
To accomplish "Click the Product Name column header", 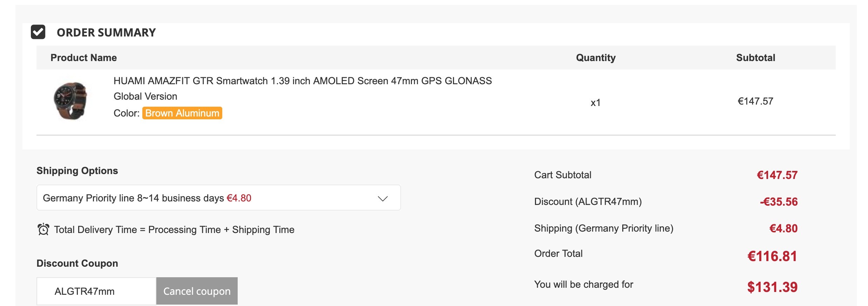I will coord(83,58).
